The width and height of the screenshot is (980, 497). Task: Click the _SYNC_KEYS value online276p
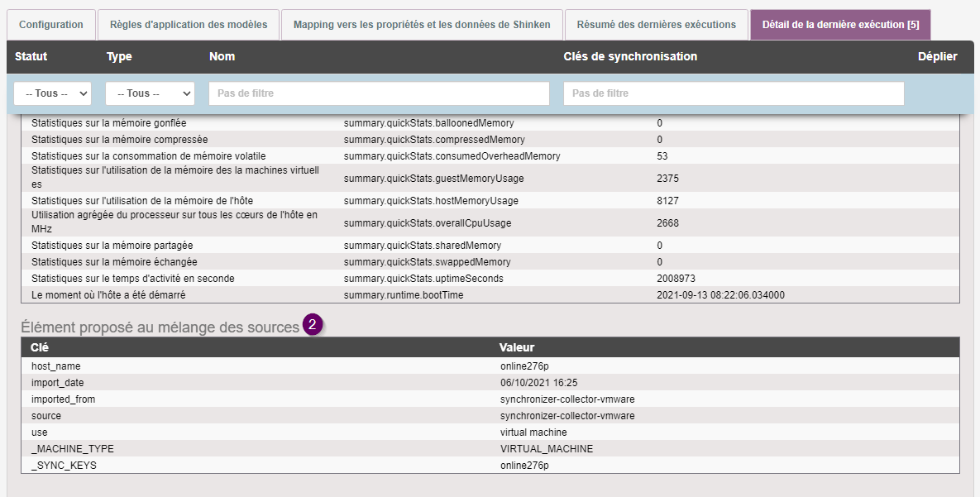[x=524, y=466]
